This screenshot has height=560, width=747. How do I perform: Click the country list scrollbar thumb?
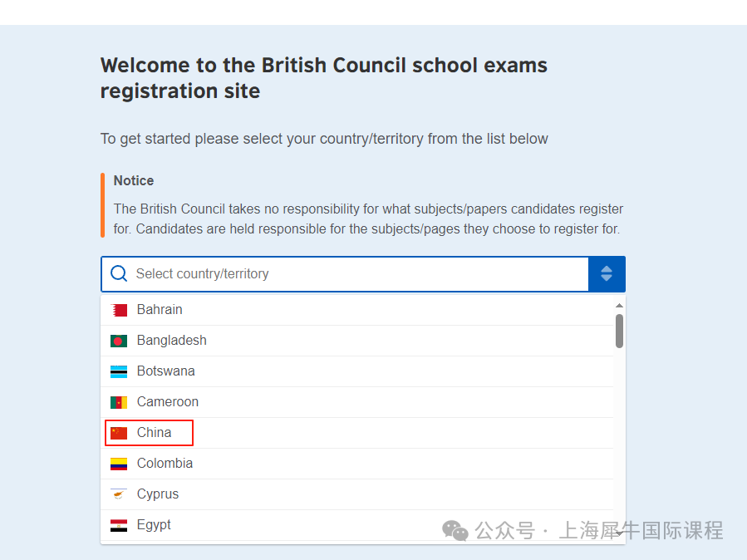point(619,331)
